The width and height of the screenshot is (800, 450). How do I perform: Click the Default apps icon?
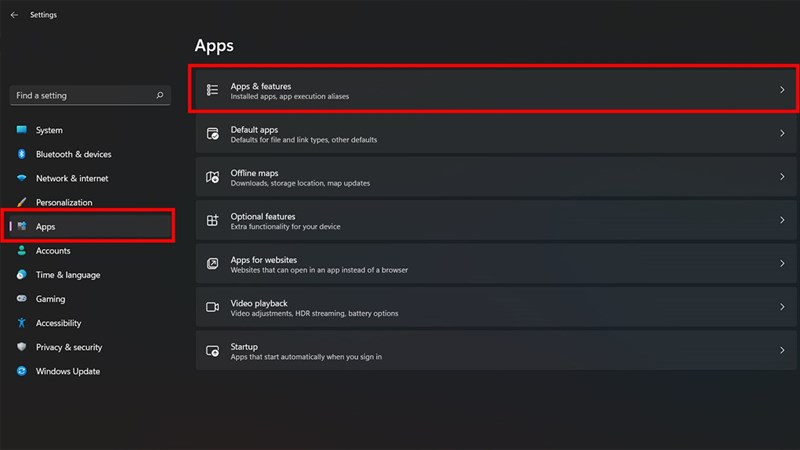tap(212, 134)
